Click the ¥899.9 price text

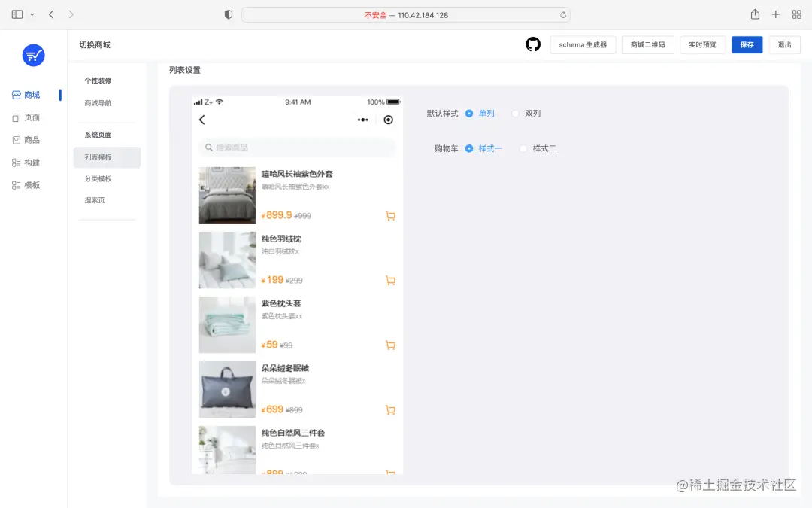pyautogui.click(x=277, y=215)
